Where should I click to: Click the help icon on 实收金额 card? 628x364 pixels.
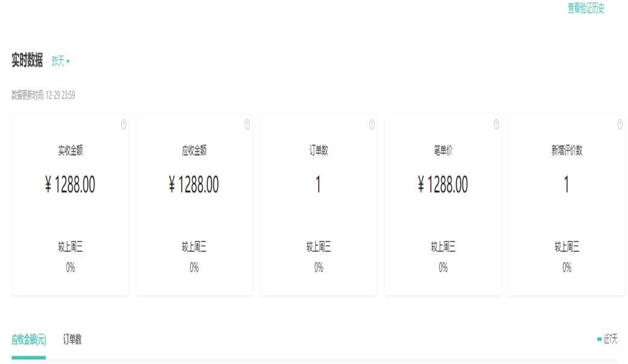[x=123, y=125]
